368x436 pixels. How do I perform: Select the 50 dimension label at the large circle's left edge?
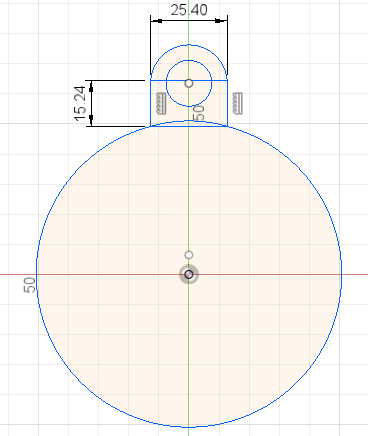pos(30,285)
